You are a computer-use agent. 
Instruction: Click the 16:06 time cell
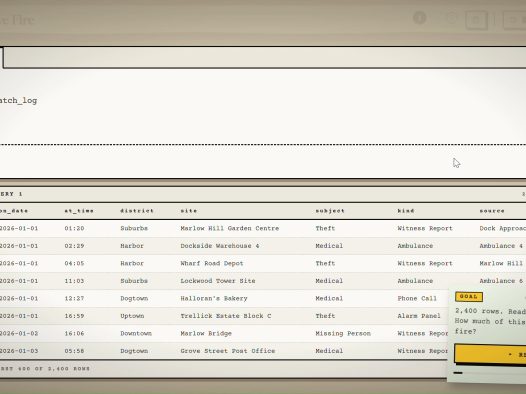(74, 333)
